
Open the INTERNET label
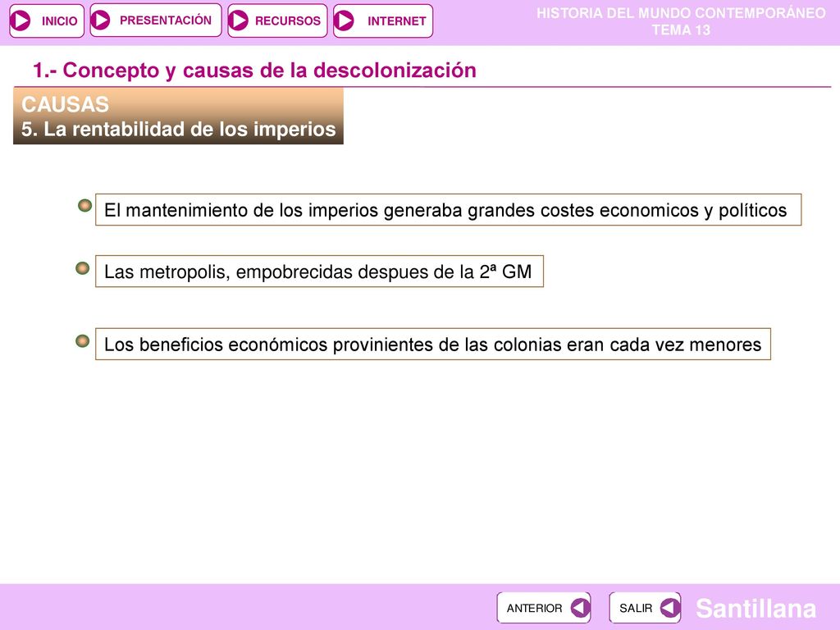coord(397,21)
